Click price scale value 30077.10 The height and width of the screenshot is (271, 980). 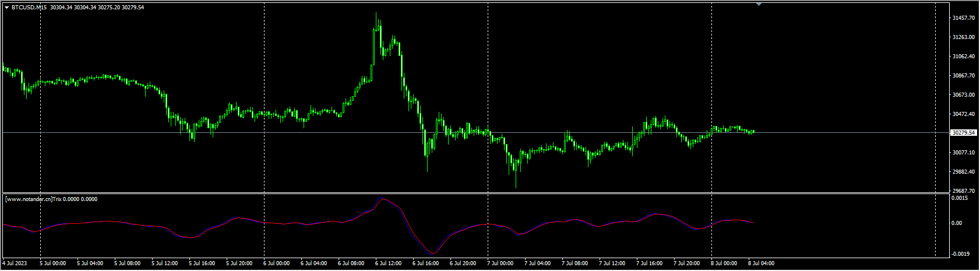tap(963, 153)
